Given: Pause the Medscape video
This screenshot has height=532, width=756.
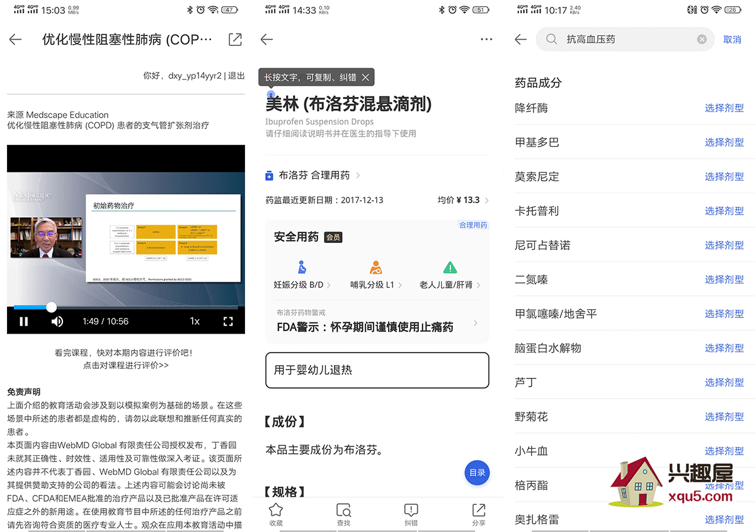Looking at the screenshot, I should tap(24, 321).
